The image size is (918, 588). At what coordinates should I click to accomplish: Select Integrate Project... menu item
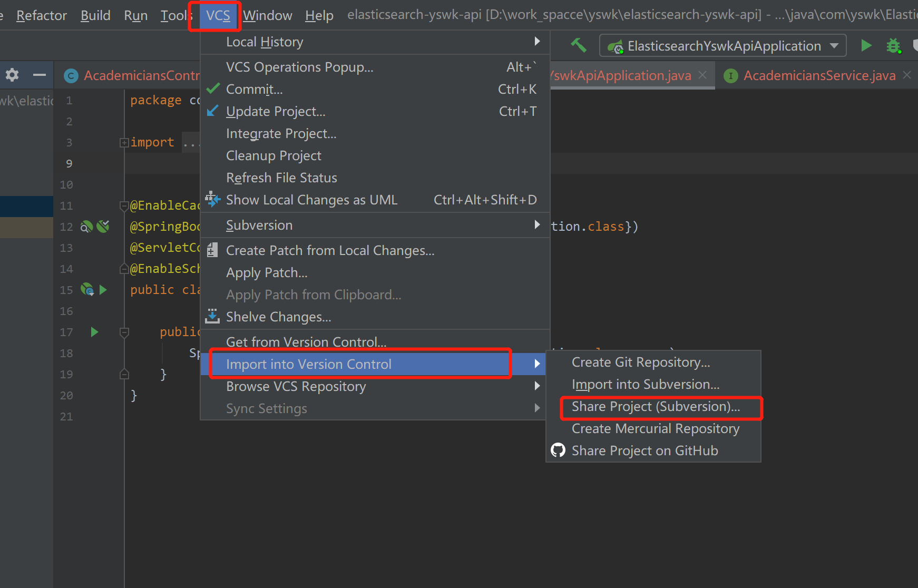(375, 133)
